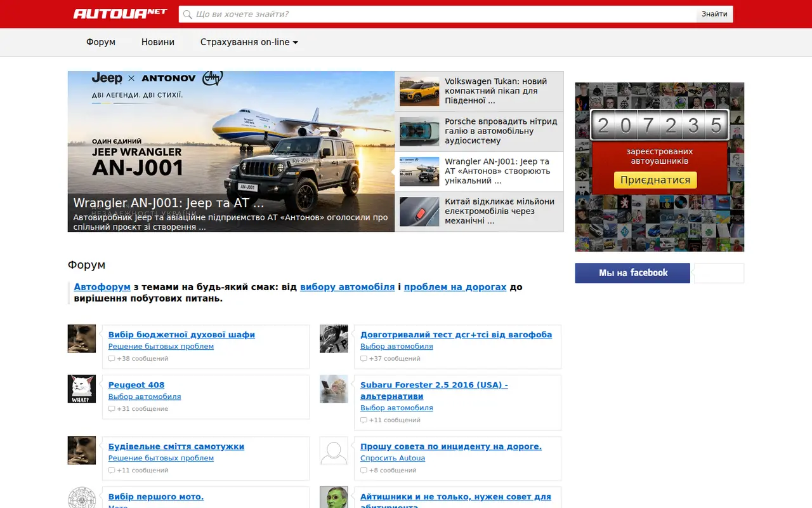Click the 207235 registered members counter
This screenshot has height=508, width=812.
pyautogui.click(x=660, y=126)
